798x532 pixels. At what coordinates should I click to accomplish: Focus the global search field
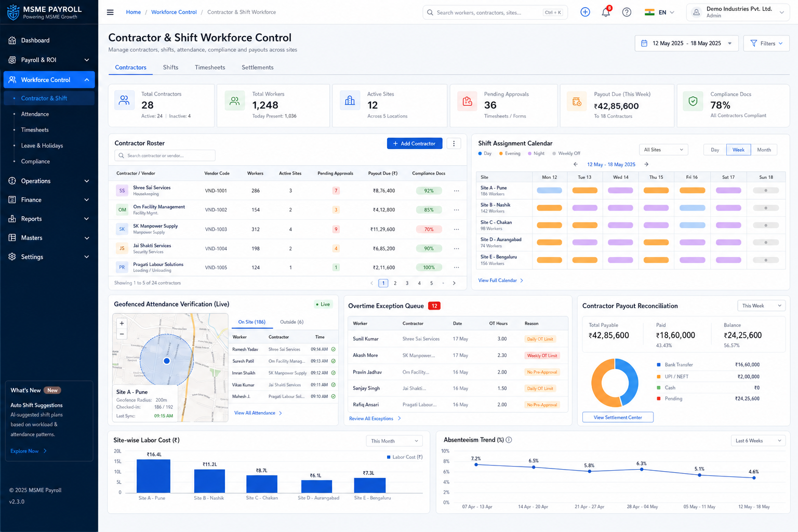tap(495, 12)
